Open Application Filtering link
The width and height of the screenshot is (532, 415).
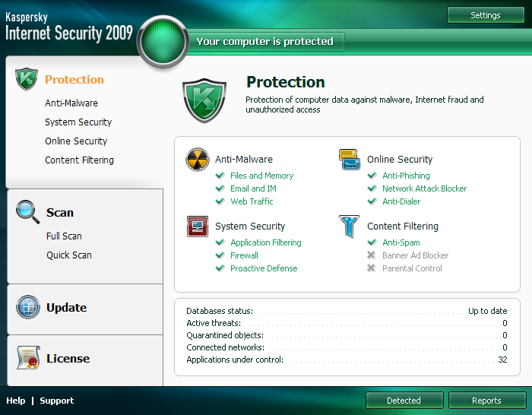(266, 242)
